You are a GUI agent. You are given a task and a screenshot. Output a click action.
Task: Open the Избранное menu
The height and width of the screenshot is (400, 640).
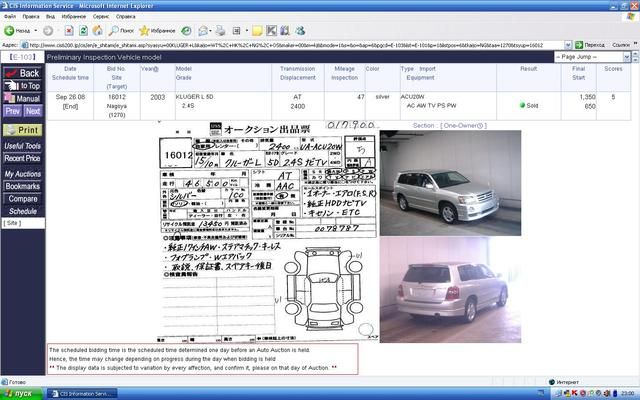point(74,17)
